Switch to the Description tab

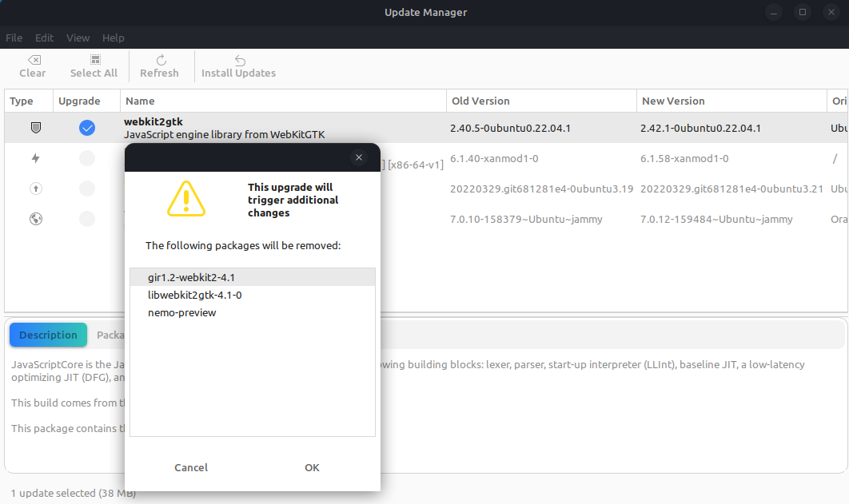pos(48,335)
